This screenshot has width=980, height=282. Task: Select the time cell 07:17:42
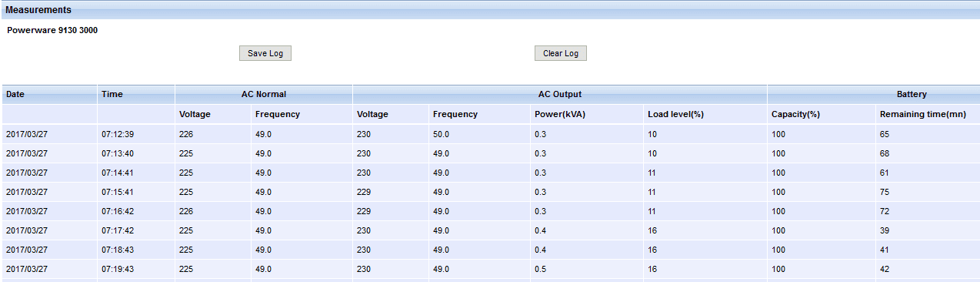[118, 230]
